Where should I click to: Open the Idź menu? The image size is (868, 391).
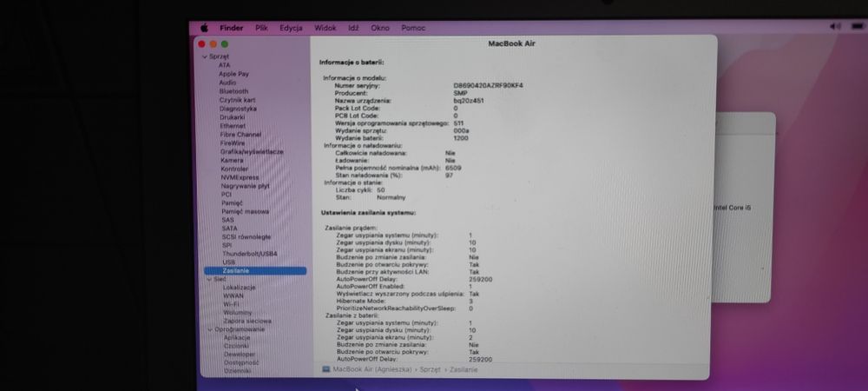tap(353, 28)
